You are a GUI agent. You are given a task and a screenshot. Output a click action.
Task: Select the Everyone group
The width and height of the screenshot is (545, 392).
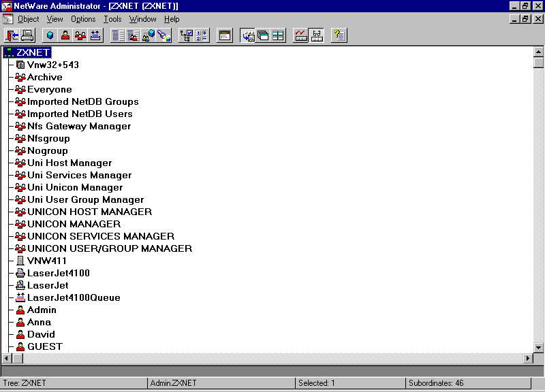pos(49,90)
